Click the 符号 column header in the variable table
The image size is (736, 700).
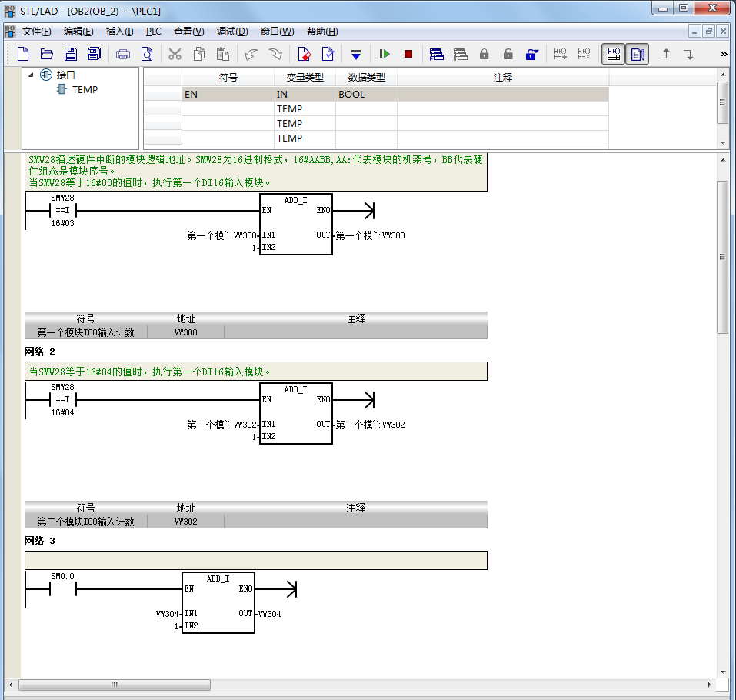point(228,78)
